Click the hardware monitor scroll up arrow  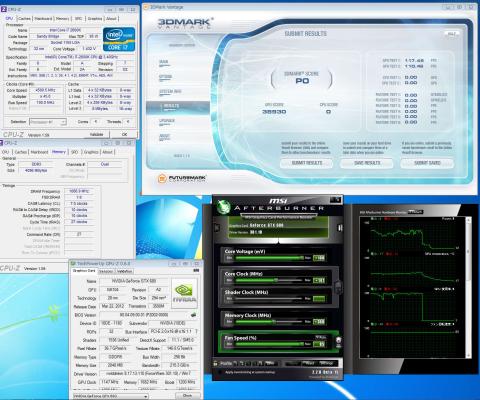click(468, 219)
